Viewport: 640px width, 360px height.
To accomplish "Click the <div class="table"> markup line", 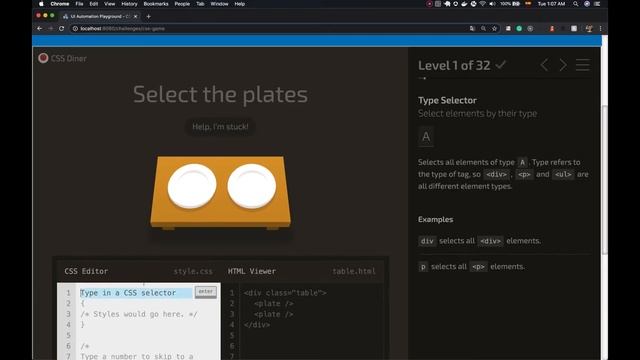I will pos(285,293).
